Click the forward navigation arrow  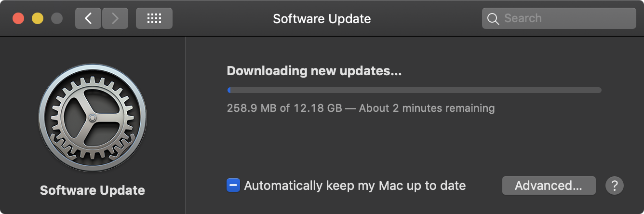pyautogui.click(x=115, y=18)
